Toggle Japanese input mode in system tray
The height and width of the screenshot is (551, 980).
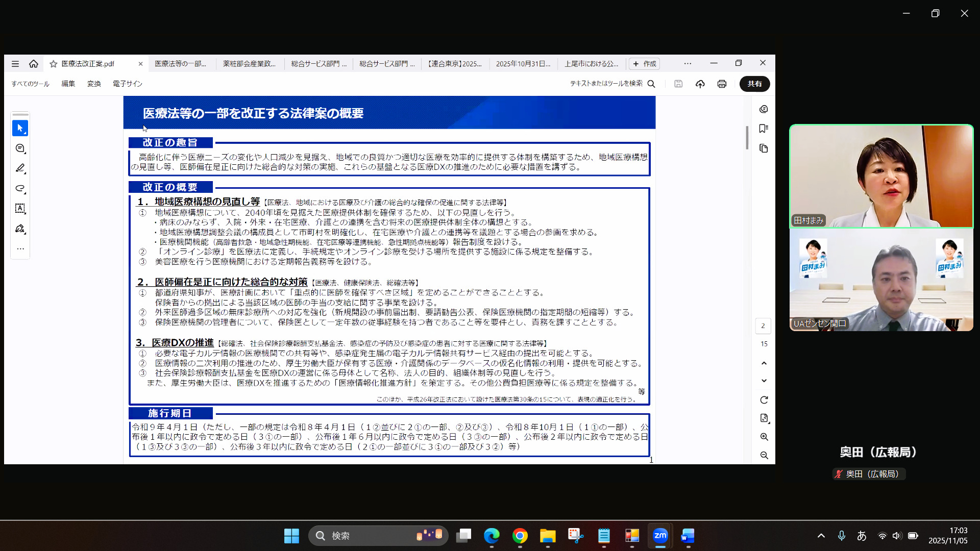click(862, 536)
